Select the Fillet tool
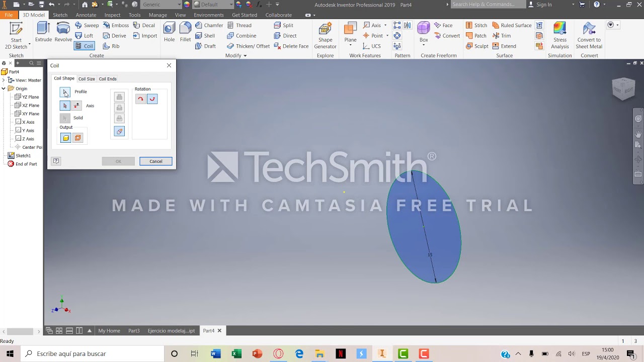 tap(185, 32)
